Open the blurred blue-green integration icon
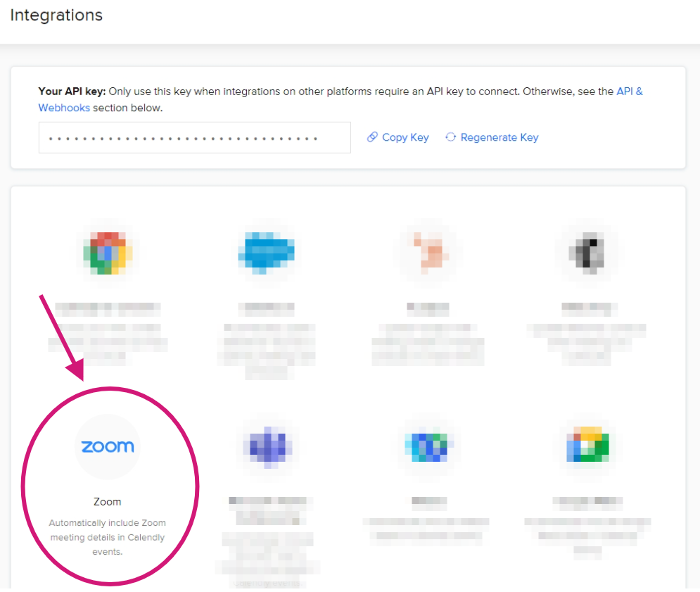The height and width of the screenshot is (592, 700). point(428,447)
